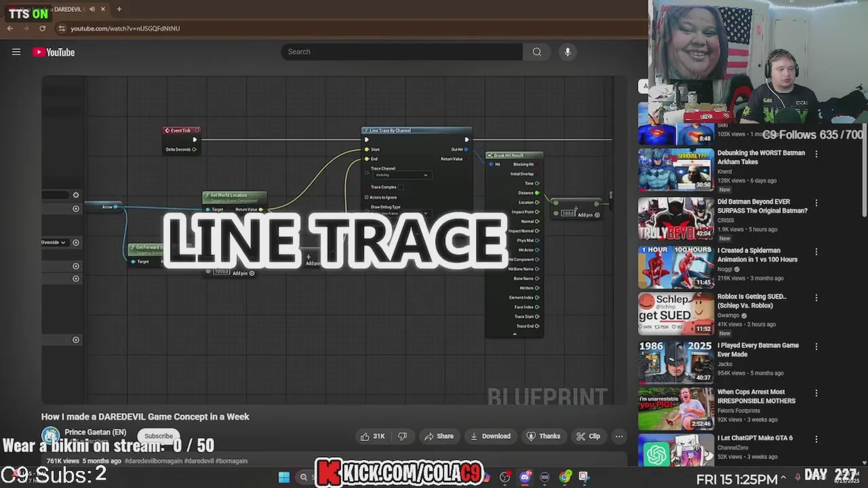Viewport: 868px width, 488px height.
Task: Click channel name 'Knerd'
Action: point(726,171)
